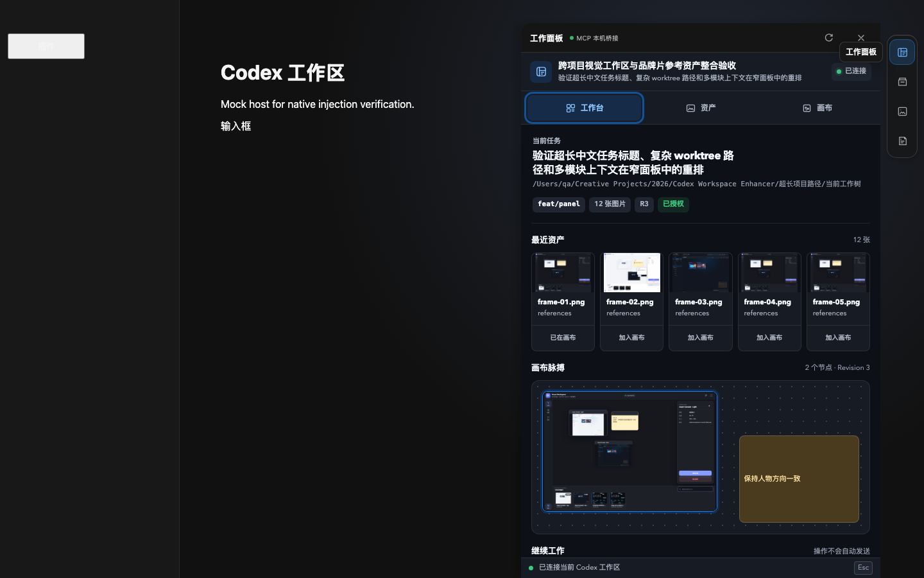
Task: Click the 操作不会自动发送 note
Action: [x=842, y=552]
